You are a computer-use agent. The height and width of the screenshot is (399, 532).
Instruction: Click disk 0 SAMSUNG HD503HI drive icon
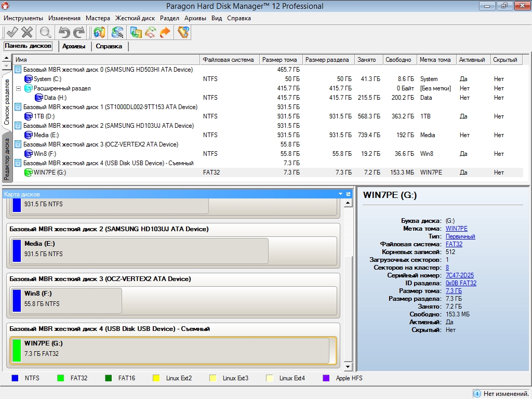pos(18,70)
